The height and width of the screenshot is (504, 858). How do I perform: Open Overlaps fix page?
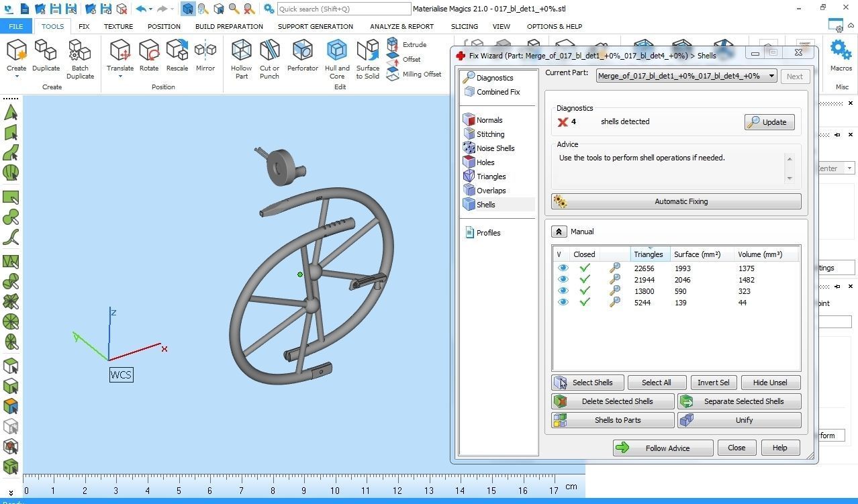point(485,191)
